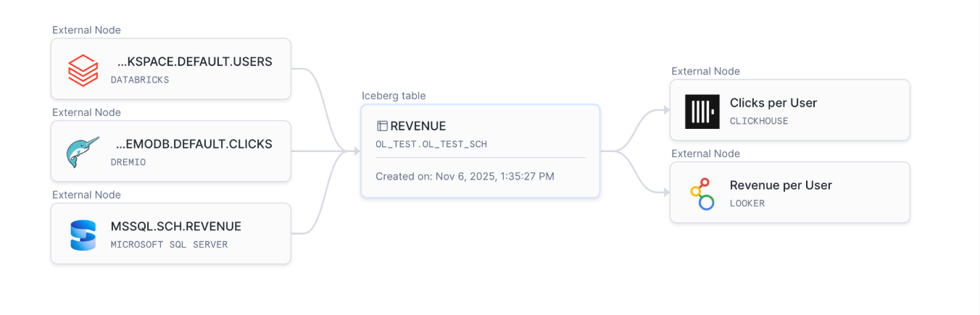Viewport: 980px width, 315px height.
Task: Click the REVENUE Iceberg table title
Action: click(x=418, y=126)
